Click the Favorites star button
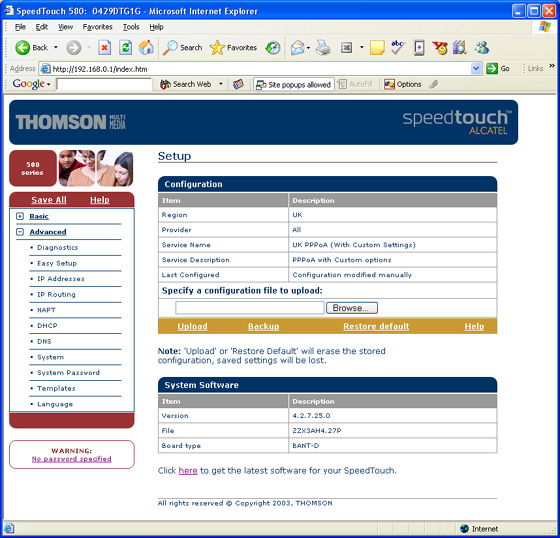Viewport: 560px width, 538px height. coord(234,48)
